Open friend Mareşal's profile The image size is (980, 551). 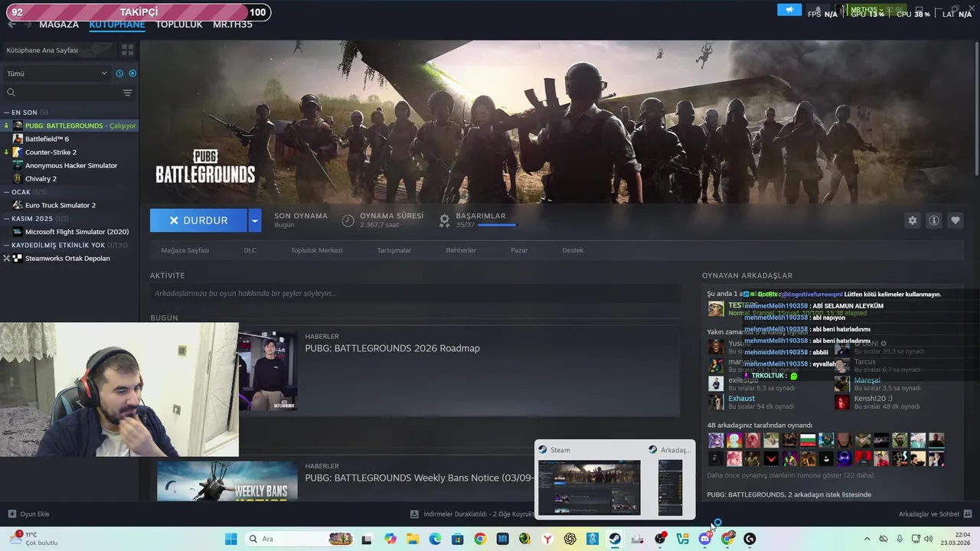867,380
